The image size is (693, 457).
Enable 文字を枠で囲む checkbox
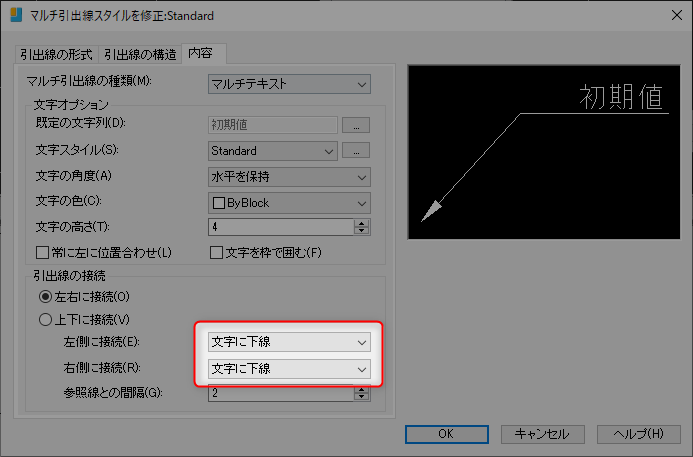(x=216, y=253)
